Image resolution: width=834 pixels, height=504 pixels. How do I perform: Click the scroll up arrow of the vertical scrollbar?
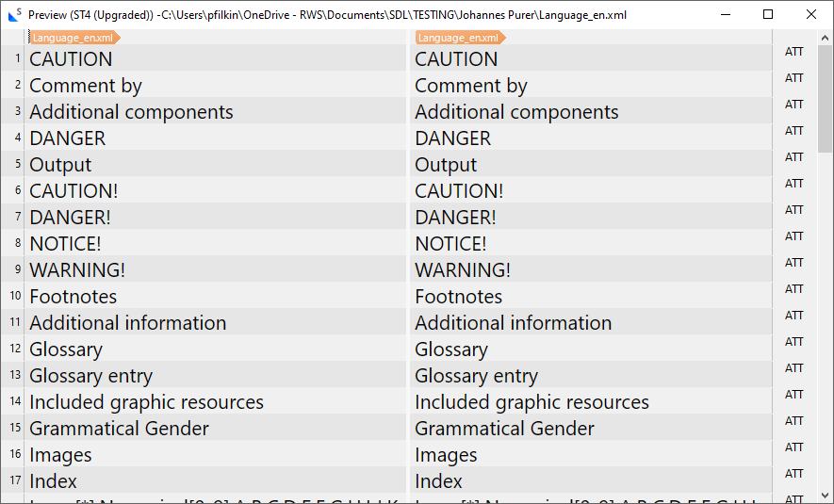click(x=826, y=37)
